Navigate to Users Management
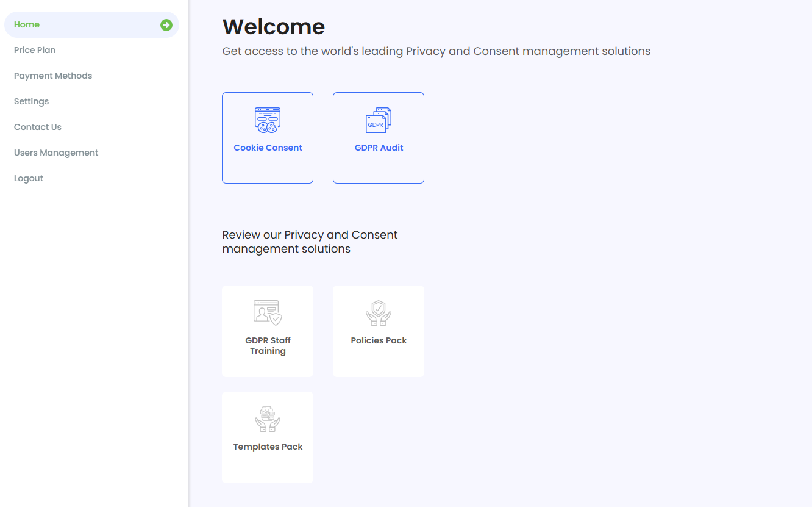Viewport: 812px width, 507px height. 56,153
